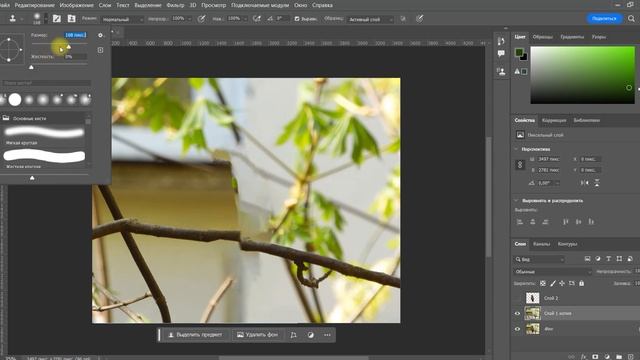Open contextual bar more options
Screen dimensions: 640x360
327,335
